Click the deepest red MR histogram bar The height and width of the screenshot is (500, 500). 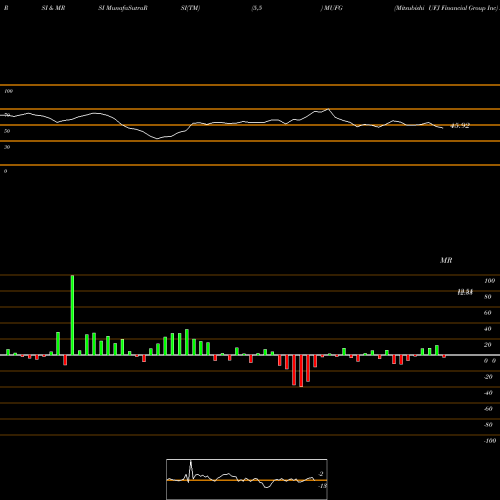tap(301, 371)
